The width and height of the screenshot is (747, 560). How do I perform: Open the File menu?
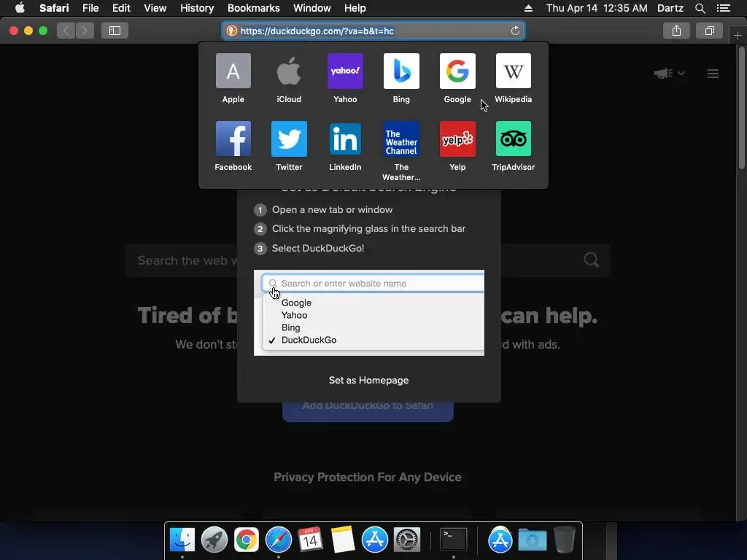tap(90, 8)
